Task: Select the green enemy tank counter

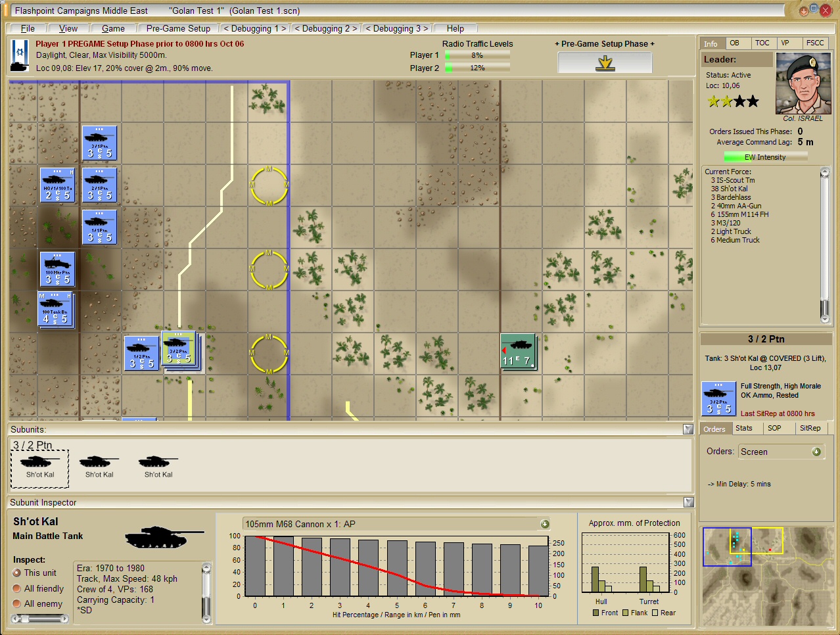Action: (519, 352)
